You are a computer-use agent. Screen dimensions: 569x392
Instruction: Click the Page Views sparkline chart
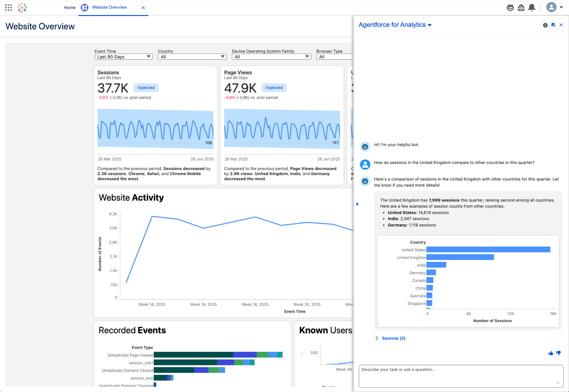tap(282, 129)
